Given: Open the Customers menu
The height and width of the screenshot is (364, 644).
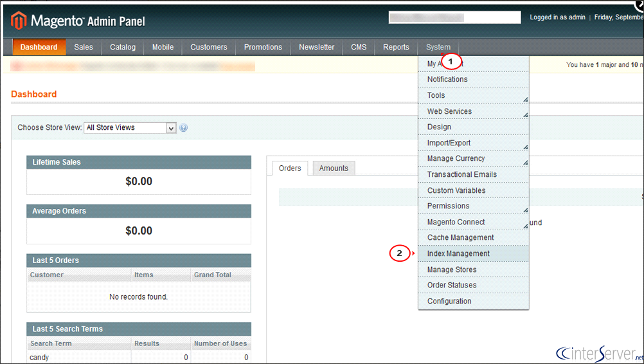Looking at the screenshot, I should point(209,47).
